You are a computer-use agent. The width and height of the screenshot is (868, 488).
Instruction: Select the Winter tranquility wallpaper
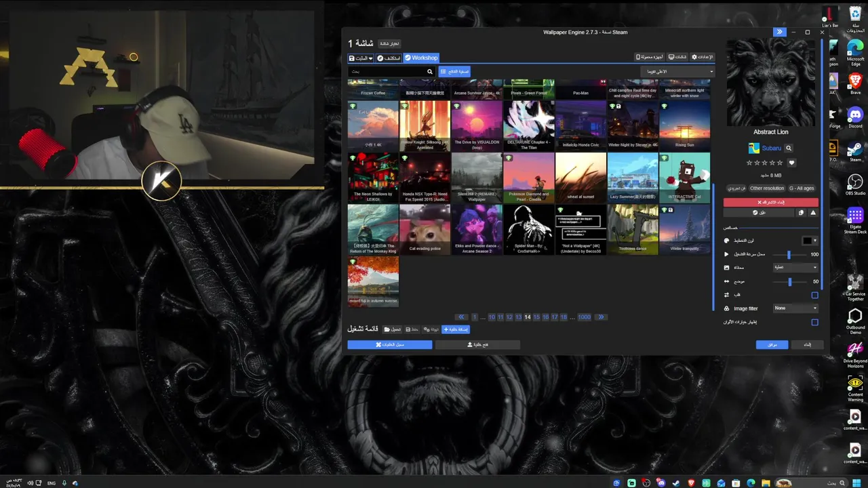pyautogui.click(x=684, y=229)
